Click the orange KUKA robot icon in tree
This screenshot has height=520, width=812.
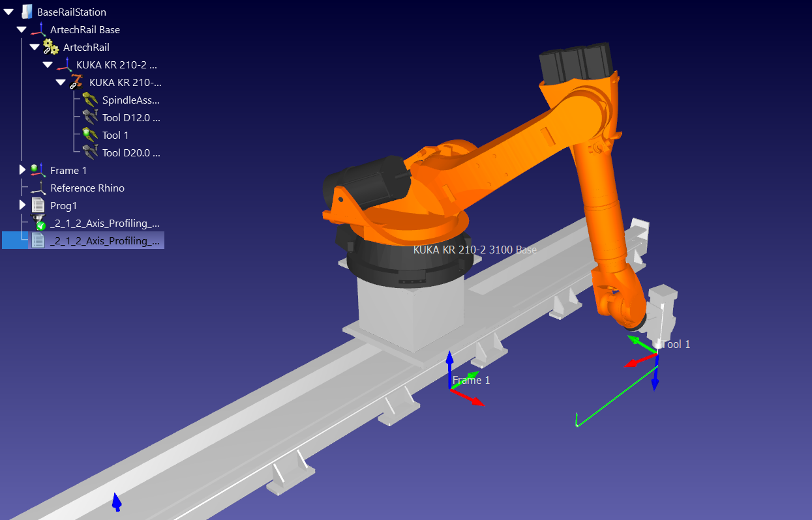click(x=77, y=82)
